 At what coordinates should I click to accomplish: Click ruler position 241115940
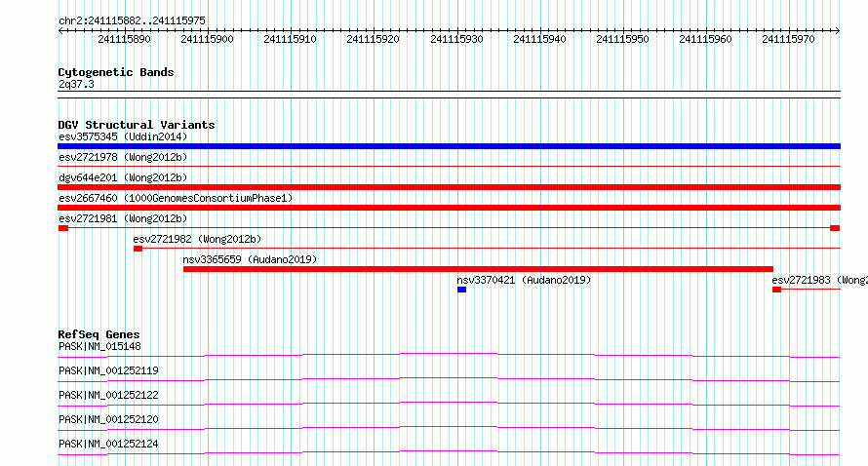tap(539, 39)
